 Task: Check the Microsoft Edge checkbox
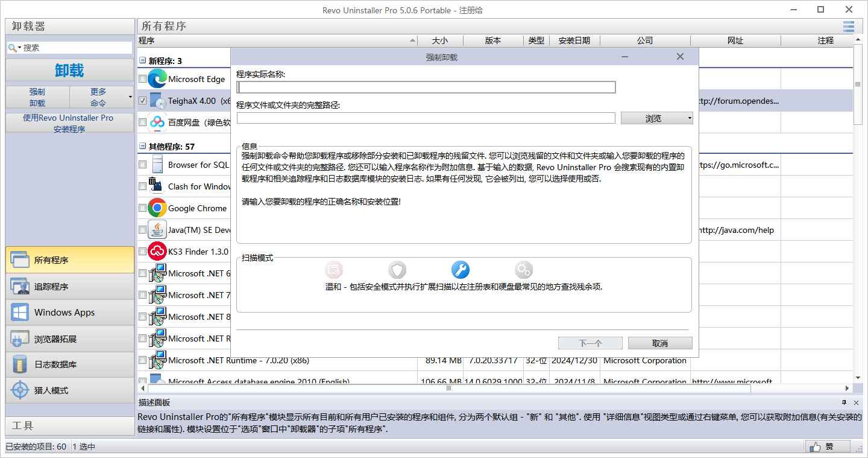142,79
